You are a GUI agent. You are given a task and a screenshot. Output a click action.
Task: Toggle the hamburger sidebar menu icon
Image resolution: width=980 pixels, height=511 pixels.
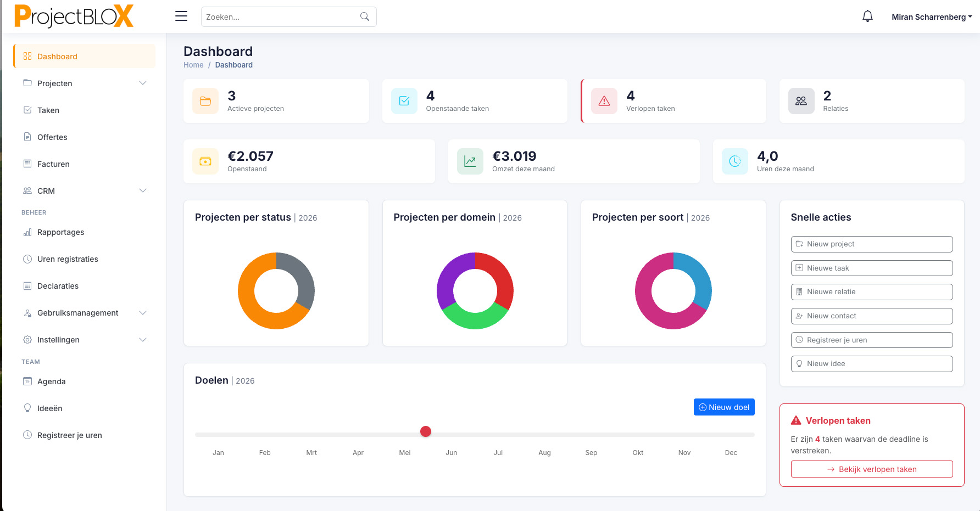coord(181,16)
